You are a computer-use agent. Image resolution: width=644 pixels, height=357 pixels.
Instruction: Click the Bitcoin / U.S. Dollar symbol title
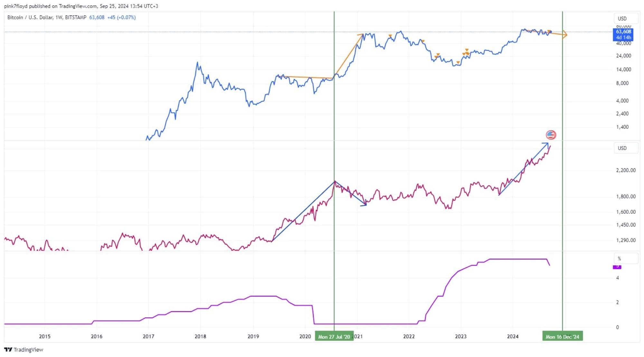point(30,17)
